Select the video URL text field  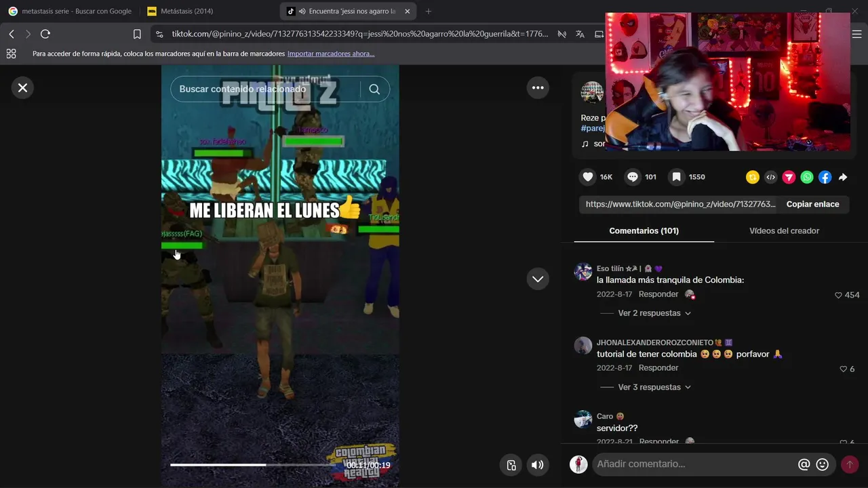[x=679, y=204]
